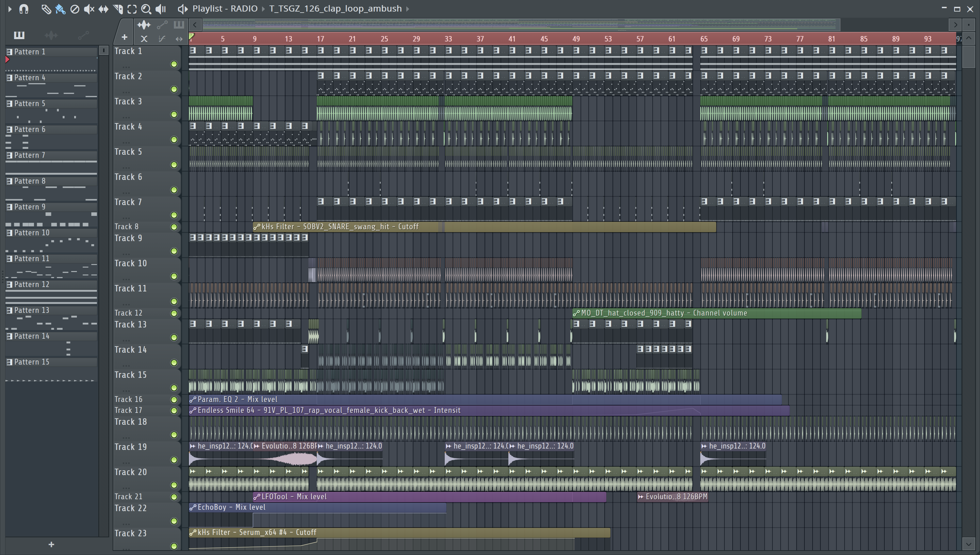
Task: Toggle mute light on Track 10
Action: (174, 276)
